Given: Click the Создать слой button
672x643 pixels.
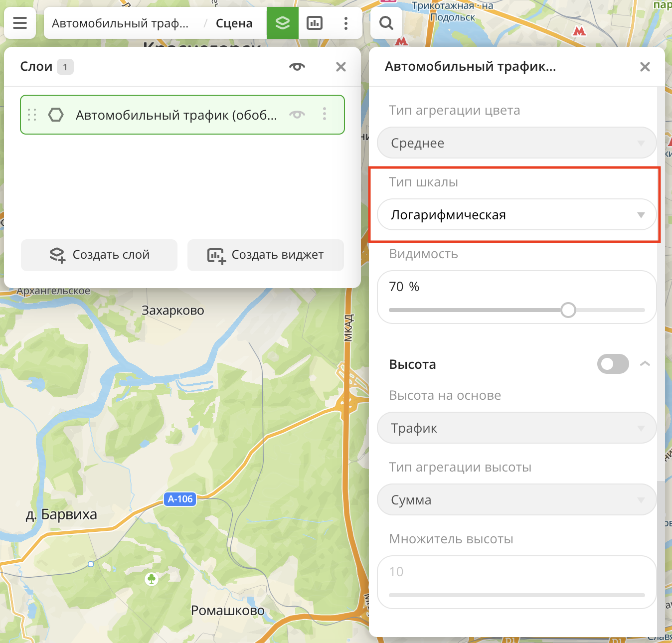Looking at the screenshot, I should point(99,255).
